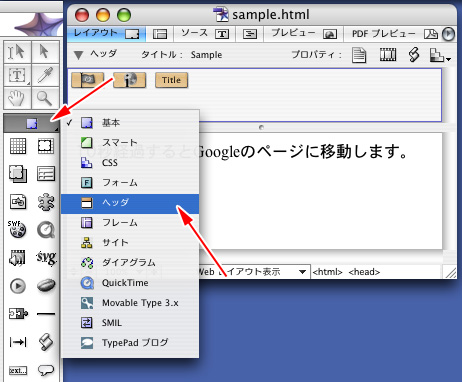This screenshot has width=462, height=382.
Task: Select the standard editing tool with I-beam arrow
Action: [17, 52]
